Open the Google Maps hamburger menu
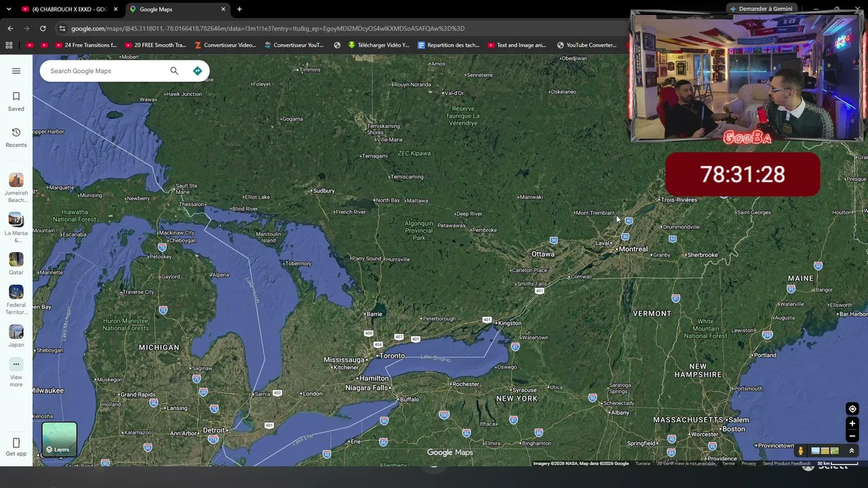The height and width of the screenshot is (488, 868). coord(16,70)
